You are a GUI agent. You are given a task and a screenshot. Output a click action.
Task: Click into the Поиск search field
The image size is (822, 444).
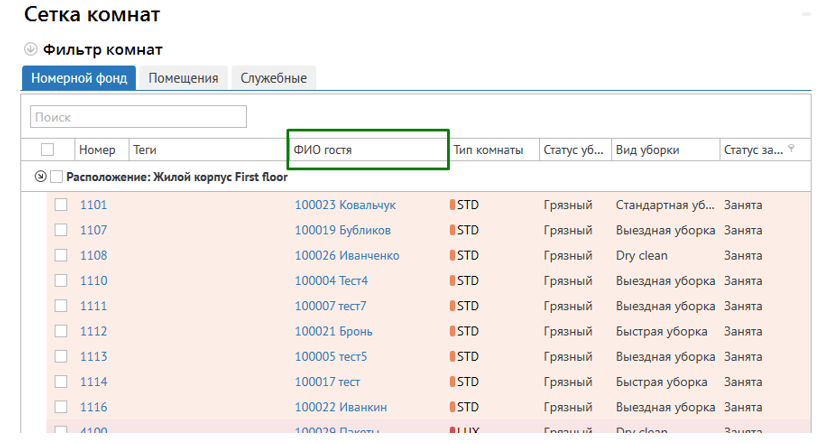138,117
